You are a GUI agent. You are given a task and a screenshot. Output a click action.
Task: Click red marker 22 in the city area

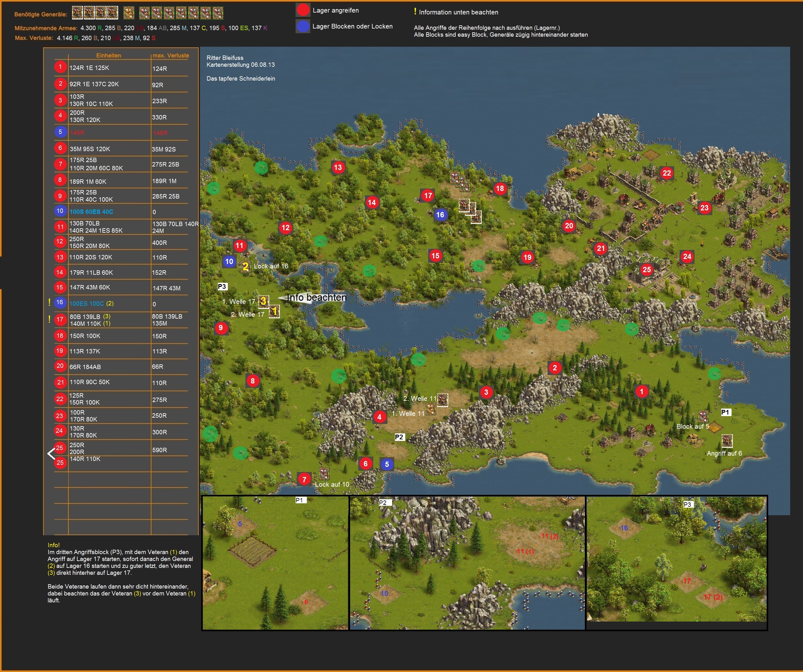(x=667, y=173)
